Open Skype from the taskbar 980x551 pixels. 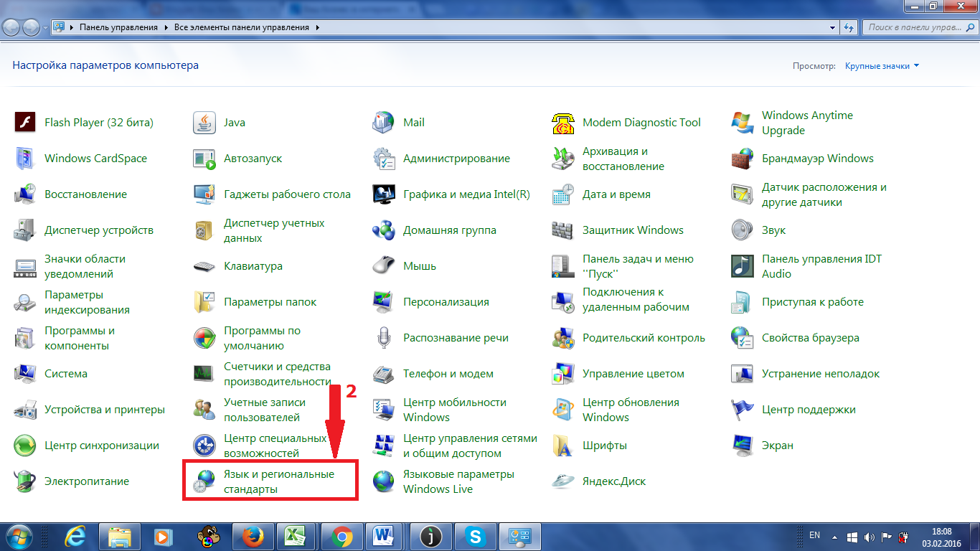(473, 536)
